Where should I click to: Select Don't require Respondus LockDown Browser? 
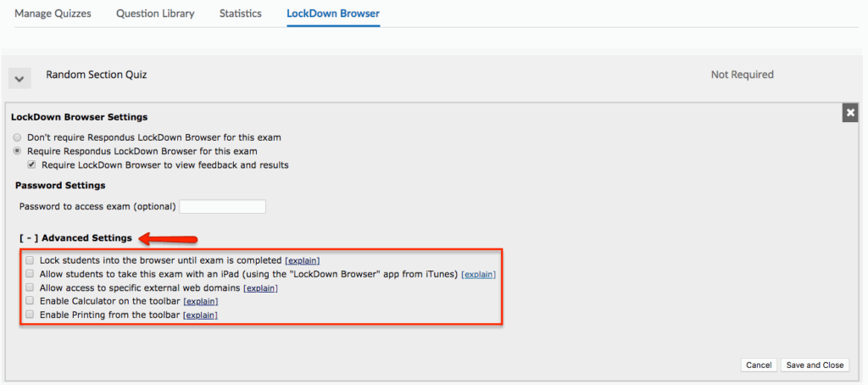coord(17,137)
